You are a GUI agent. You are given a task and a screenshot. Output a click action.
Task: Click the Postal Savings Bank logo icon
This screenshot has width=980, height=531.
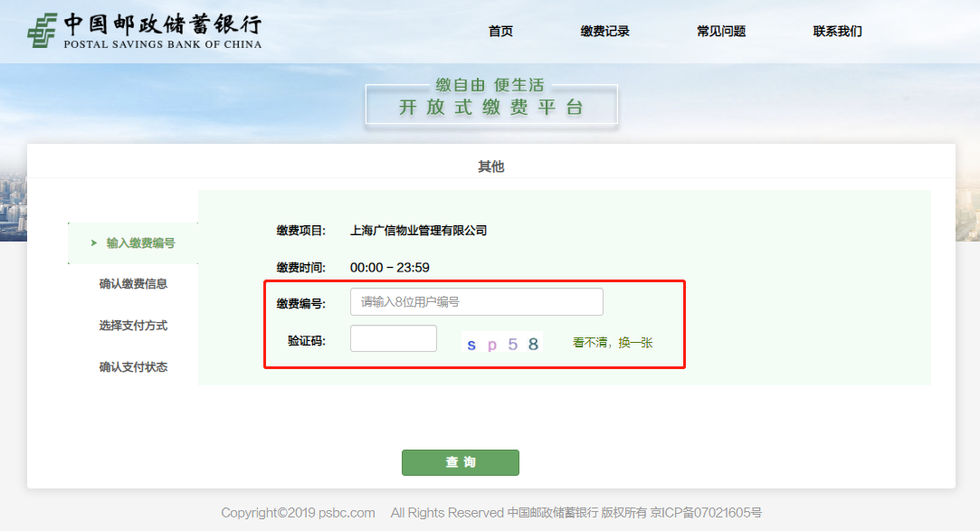[x=40, y=29]
